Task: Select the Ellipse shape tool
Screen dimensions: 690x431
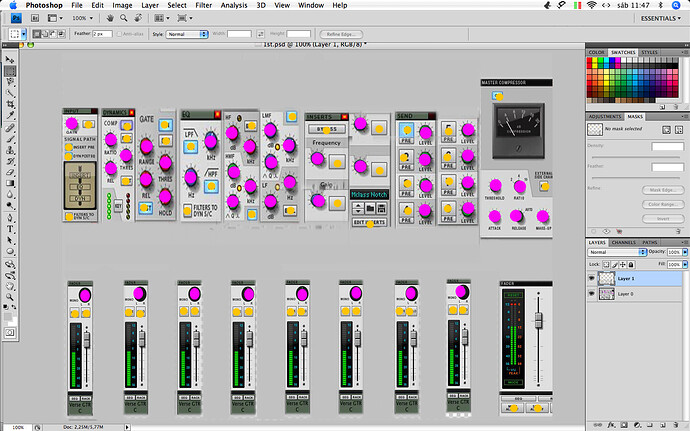Action: [10, 251]
